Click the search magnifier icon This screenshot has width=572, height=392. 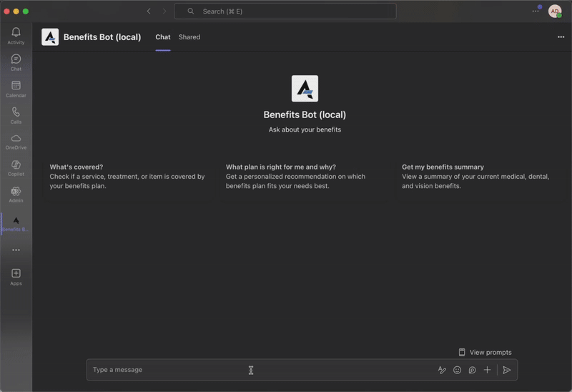(190, 11)
